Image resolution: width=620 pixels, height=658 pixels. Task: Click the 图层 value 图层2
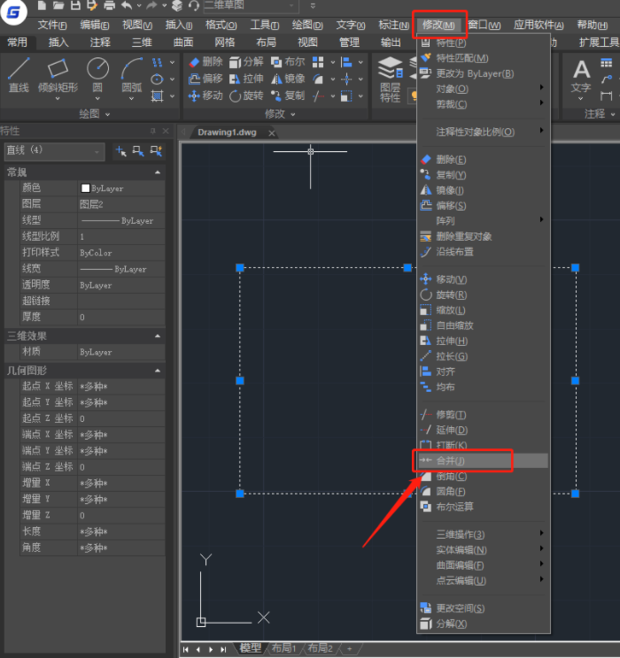tap(121, 204)
